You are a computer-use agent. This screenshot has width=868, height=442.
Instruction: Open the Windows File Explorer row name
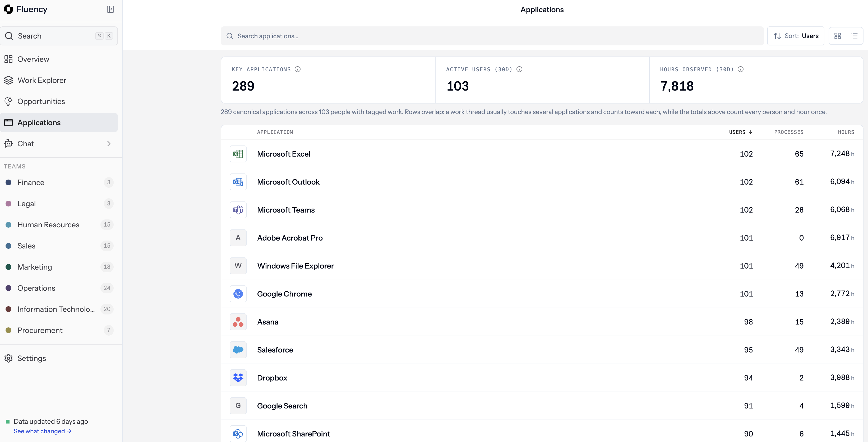pos(296,266)
